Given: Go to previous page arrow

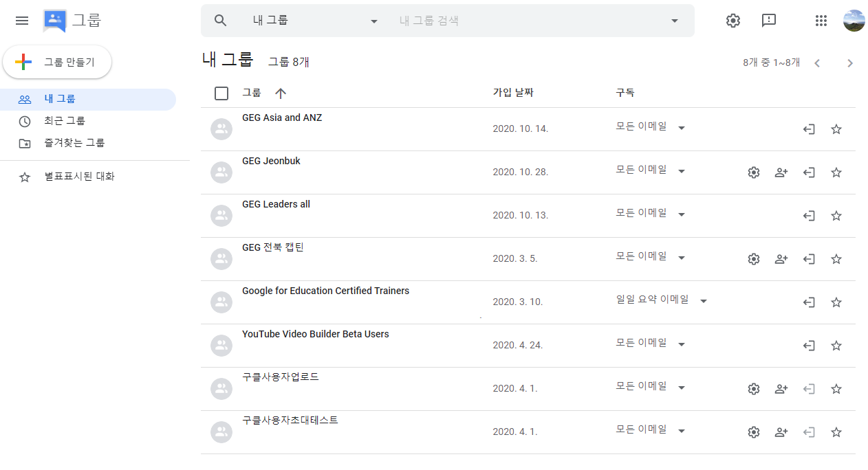Looking at the screenshot, I should (x=817, y=63).
